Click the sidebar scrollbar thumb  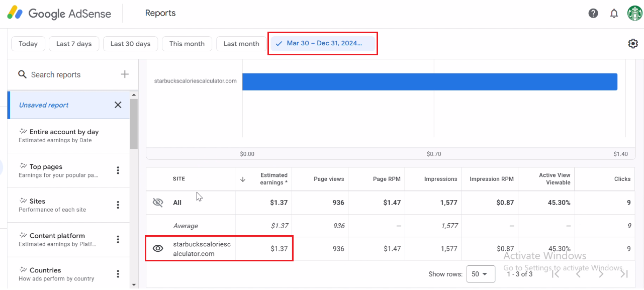[134, 124]
